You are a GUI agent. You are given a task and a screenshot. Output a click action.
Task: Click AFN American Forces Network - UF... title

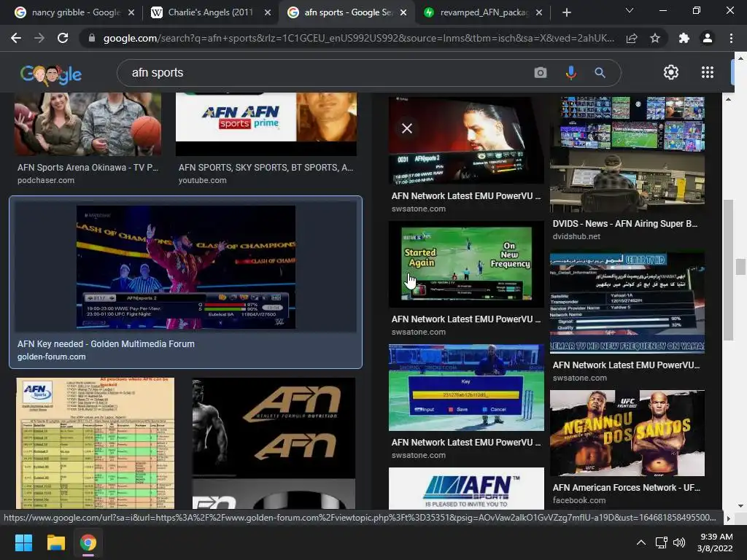626,488
